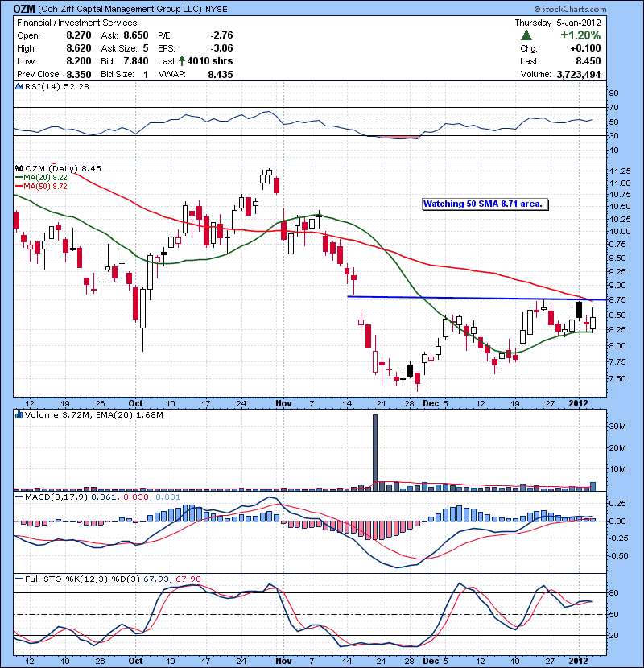The image size is (644, 668).
Task: Click the 'Watching 50 SMA 8.71 area.' annotation
Action: click(x=485, y=204)
